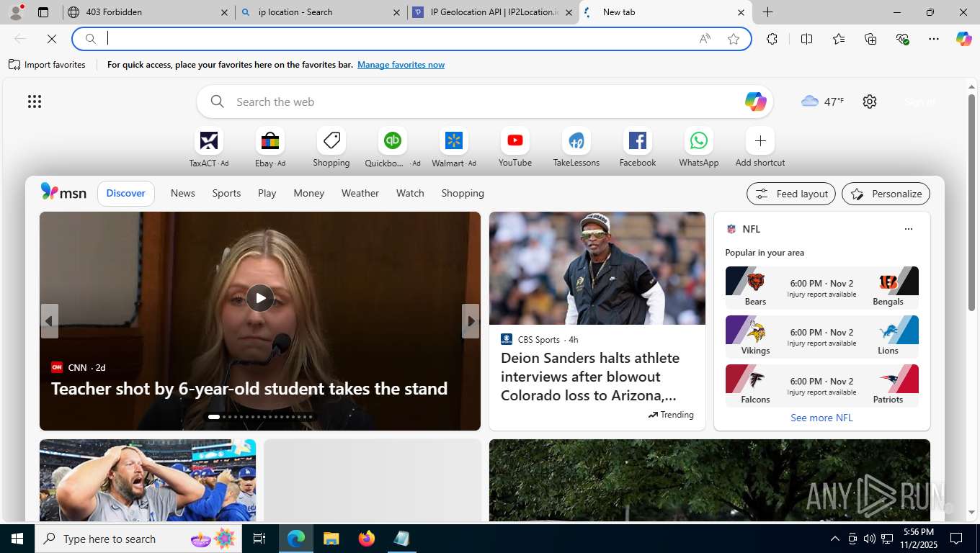This screenshot has height=553, width=980.
Task: Open the Sports feed tab
Action: pyautogui.click(x=226, y=193)
